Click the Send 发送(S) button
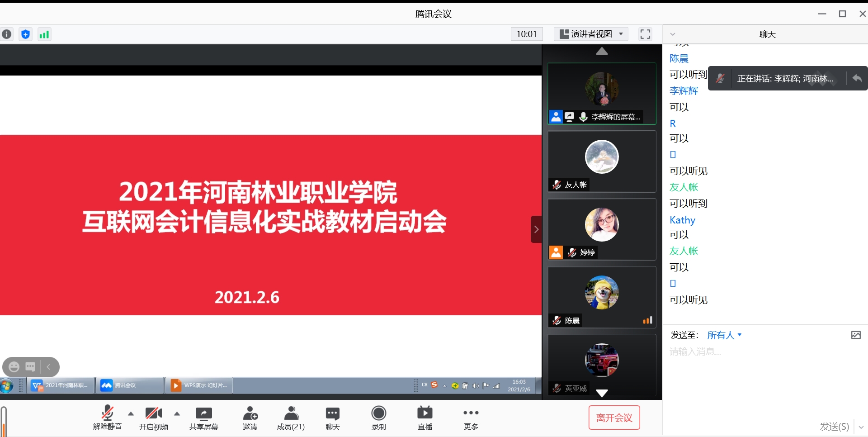The width and height of the screenshot is (868, 437). click(834, 426)
